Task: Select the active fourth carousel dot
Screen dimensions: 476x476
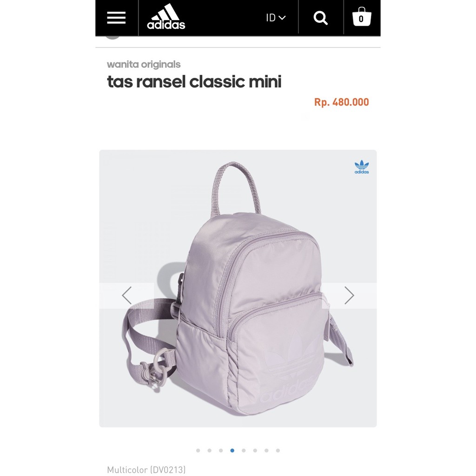Action: pos(232,450)
